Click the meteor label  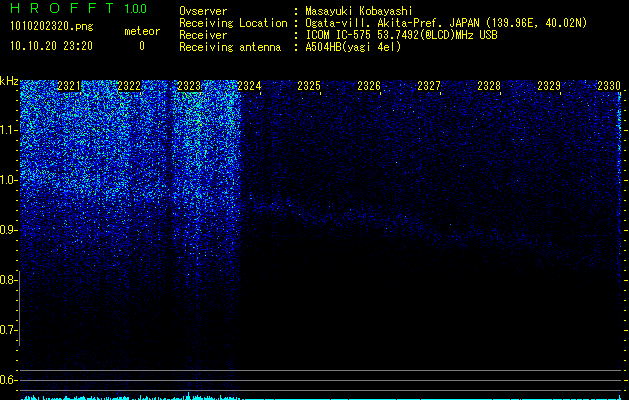[x=142, y=31]
